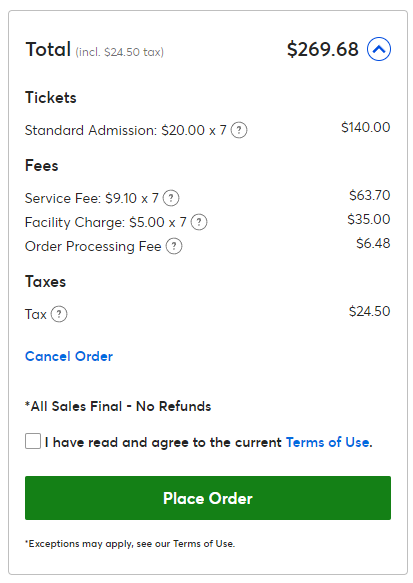
Task: Click the question mark next to Tax
Action: [59, 314]
